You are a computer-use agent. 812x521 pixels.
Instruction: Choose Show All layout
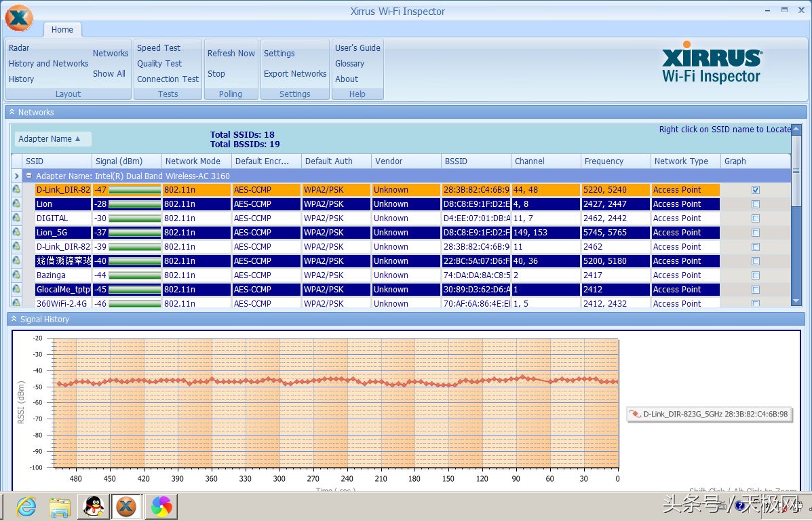109,73
